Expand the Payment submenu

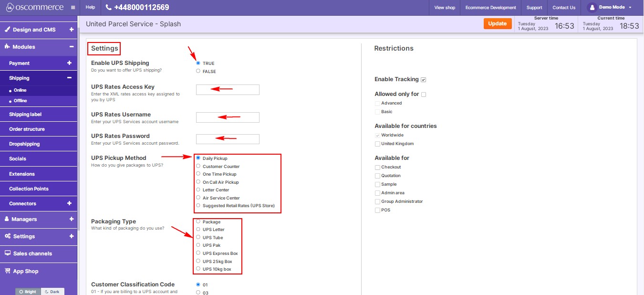pos(69,63)
